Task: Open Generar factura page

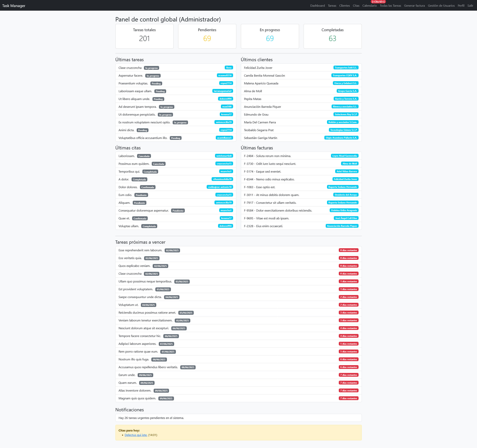Action: coord(414,6)
